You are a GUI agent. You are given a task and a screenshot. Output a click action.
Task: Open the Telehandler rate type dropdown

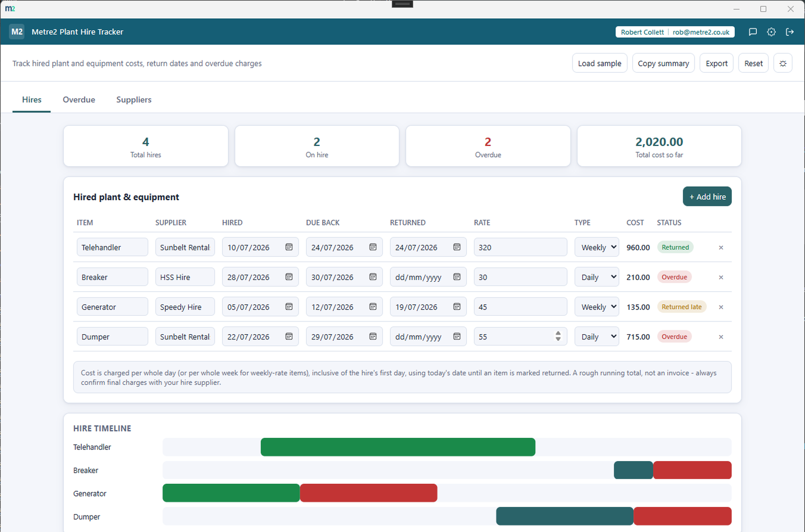click(596, 247)
